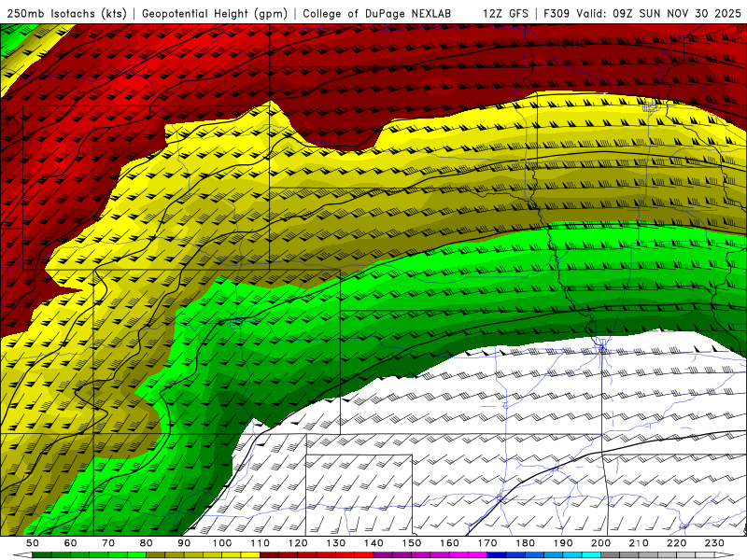Click the '250mb Isotachs (kts)' title text

click(66, 13)
